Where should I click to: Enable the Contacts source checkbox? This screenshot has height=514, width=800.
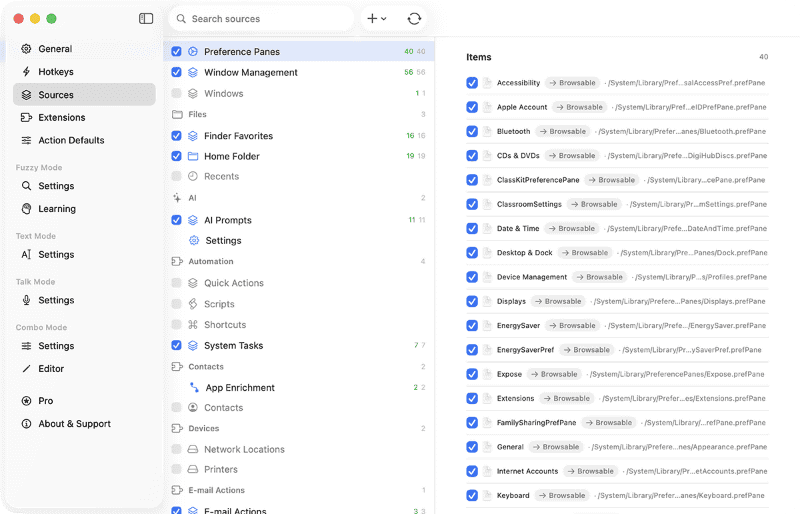point(177,407)
